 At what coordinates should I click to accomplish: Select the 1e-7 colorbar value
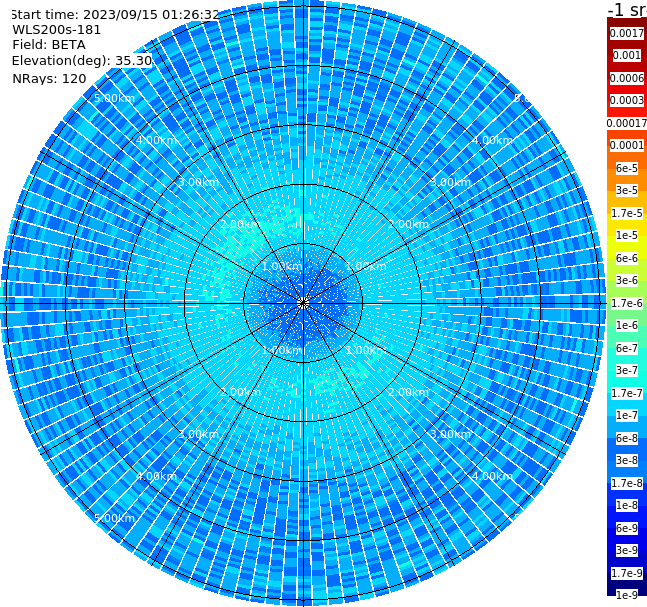627,415
